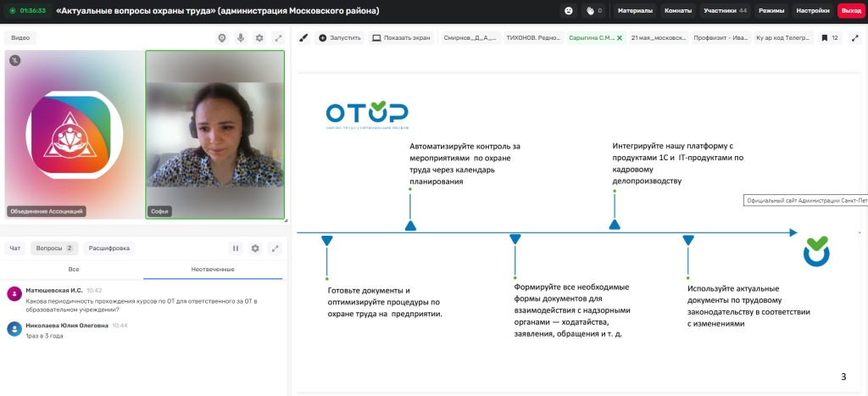The image size is (868, 396).
Task: Show the Все questions filter
Action: (x=74, y=269)
